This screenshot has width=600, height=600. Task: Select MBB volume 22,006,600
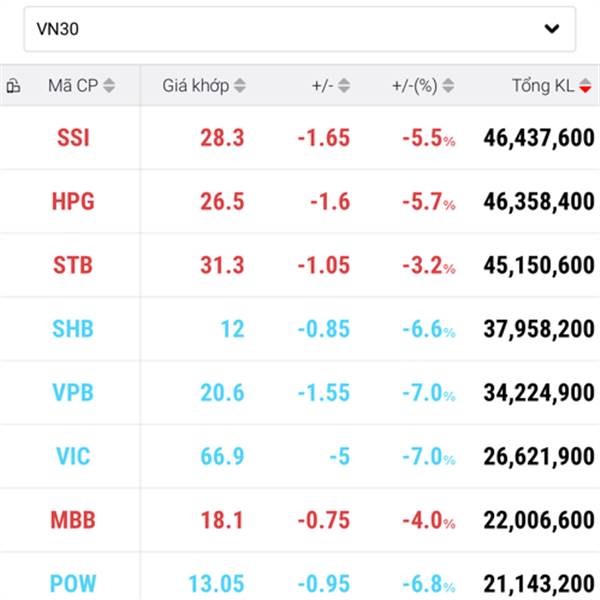[539, 520]
